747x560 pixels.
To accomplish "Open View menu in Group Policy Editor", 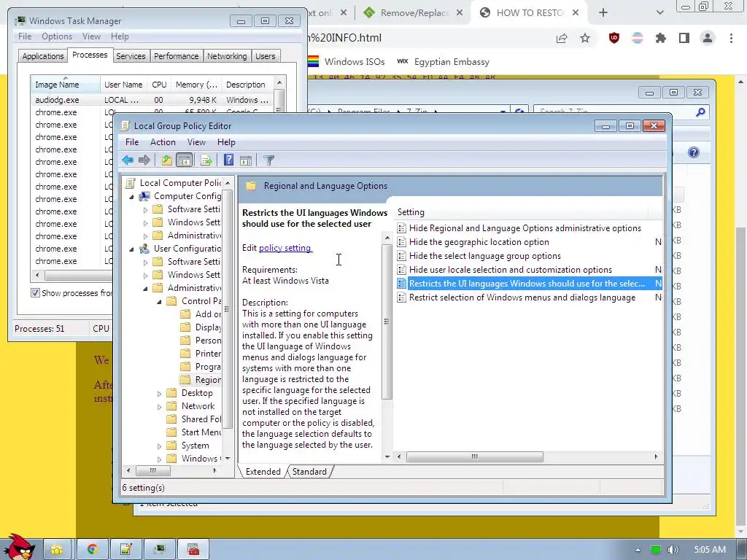I will coord(196,142).
